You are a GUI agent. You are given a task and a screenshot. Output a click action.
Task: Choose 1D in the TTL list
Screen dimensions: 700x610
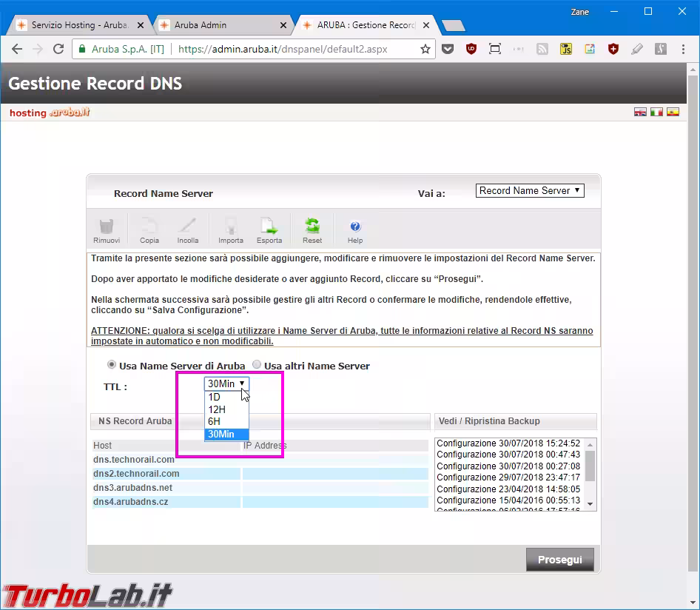215,397
